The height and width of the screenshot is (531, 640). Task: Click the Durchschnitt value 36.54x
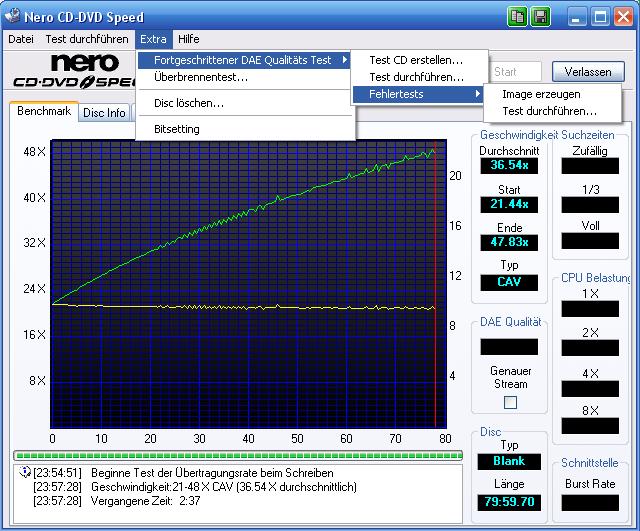pos(509,165)
